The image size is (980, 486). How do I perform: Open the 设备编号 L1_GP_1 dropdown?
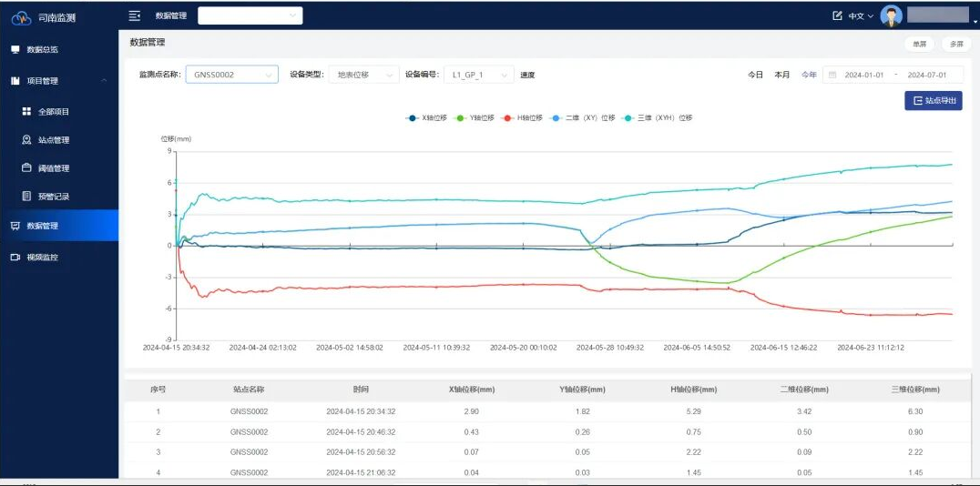point(481,75)
